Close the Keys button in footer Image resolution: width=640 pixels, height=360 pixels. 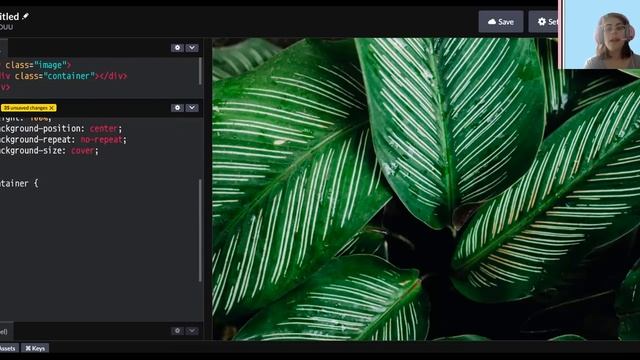tap(35, 348)
